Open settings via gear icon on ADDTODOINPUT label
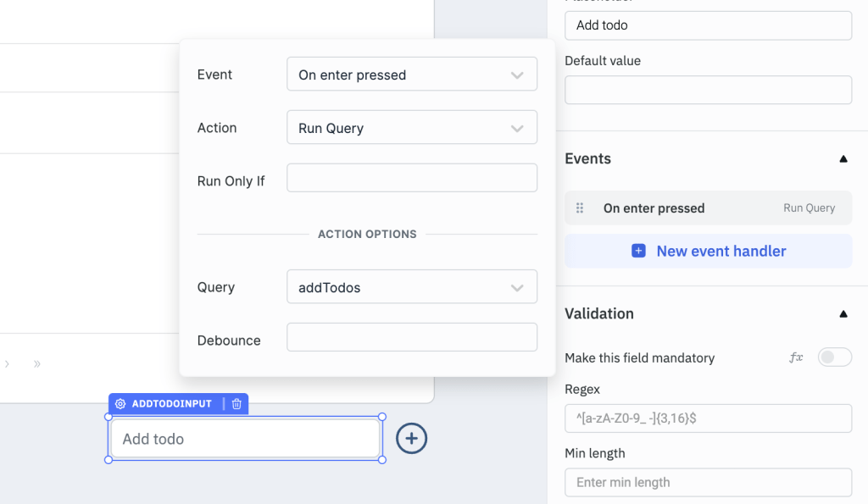868x504 pixels. click(x=120, y=403)
